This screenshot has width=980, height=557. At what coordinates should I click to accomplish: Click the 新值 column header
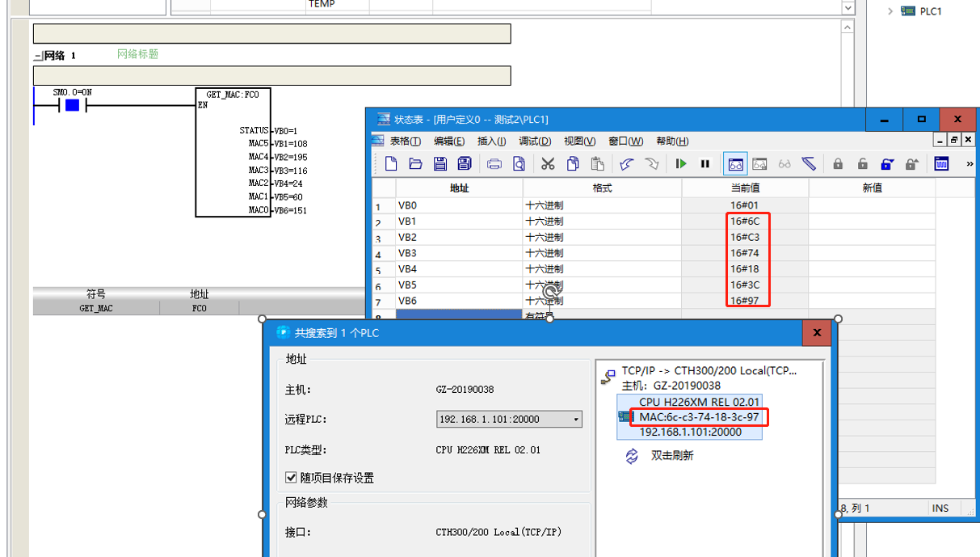click(x=872, y=188)
